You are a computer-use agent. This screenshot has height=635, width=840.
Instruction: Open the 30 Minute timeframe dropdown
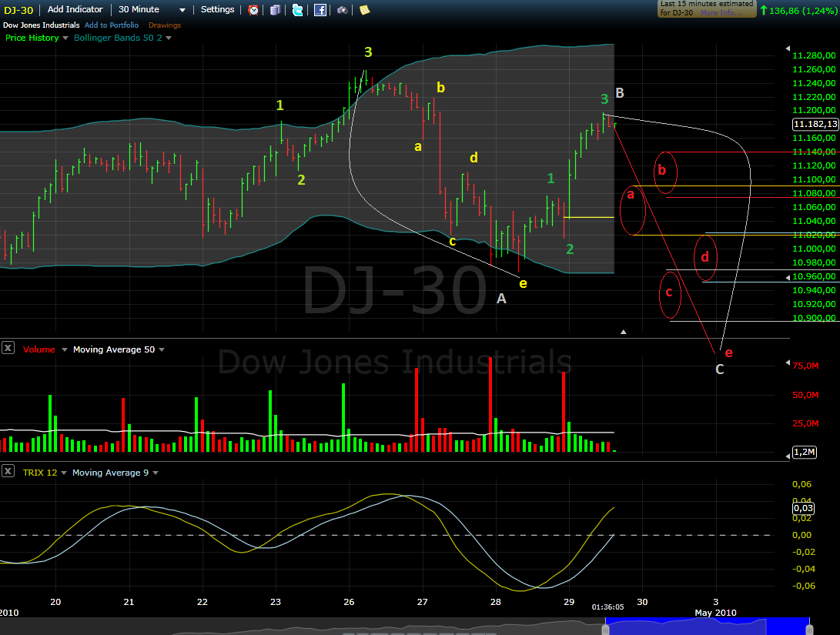pyautogui.click(x=182, y=10)
